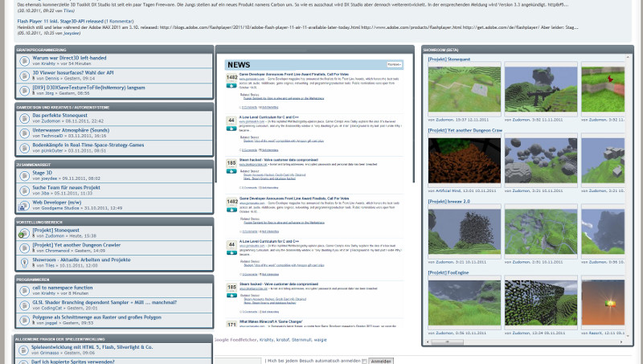Click the icon next to '[Projekt] Stonequest' thread
Image resolution: width=643 pixels, height=364 pixels.
coord(23,232)
